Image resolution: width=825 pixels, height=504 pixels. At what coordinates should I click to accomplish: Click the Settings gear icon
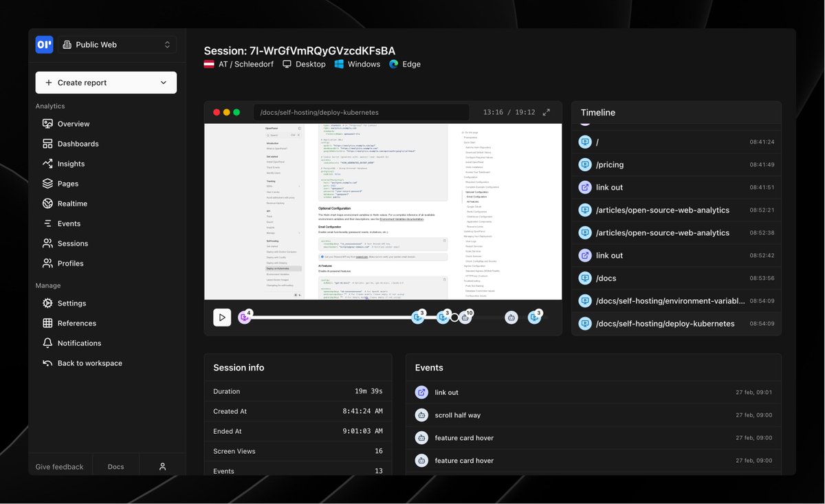[47, 303]
